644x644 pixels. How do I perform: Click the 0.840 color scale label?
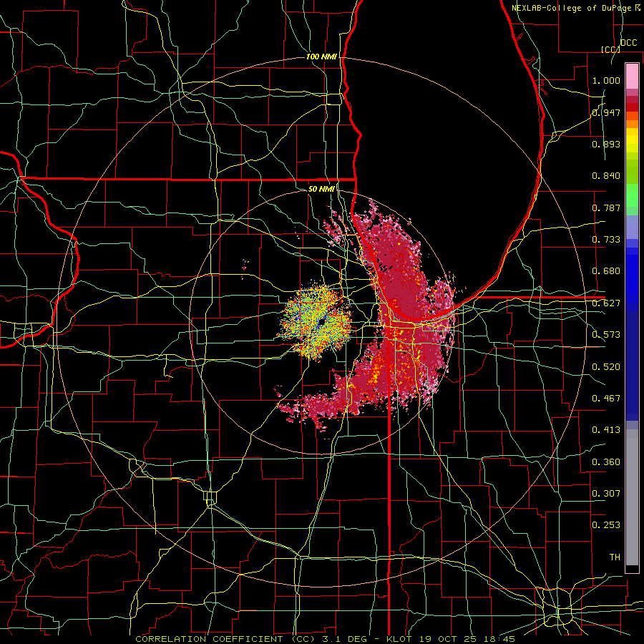[606, 176]
